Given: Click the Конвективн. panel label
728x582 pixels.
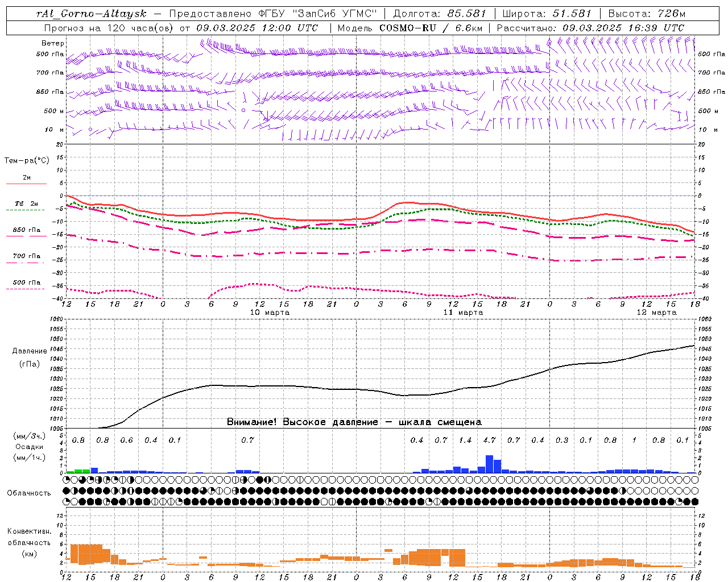Looking at the screenshot, I should (x=29, y=531).
